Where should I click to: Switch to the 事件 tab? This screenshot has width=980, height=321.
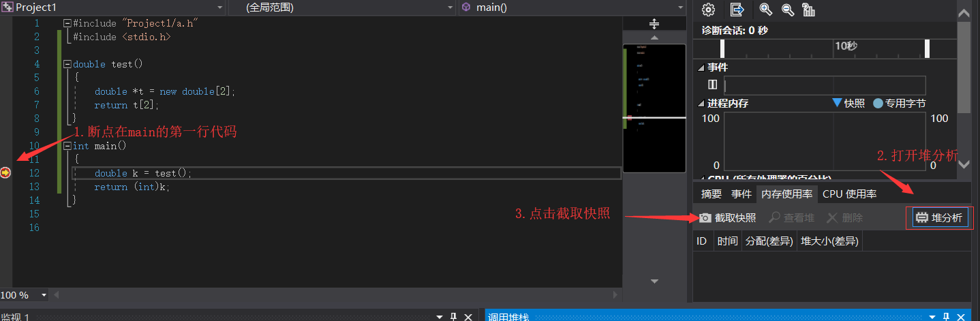click(x=741, y=194)
